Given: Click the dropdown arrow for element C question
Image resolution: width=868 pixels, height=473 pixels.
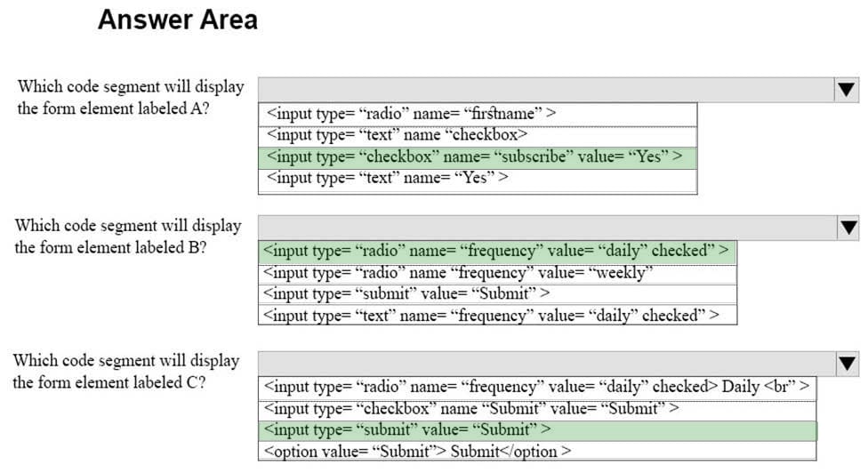Looking at the screenshot, I should coord(848,363).
